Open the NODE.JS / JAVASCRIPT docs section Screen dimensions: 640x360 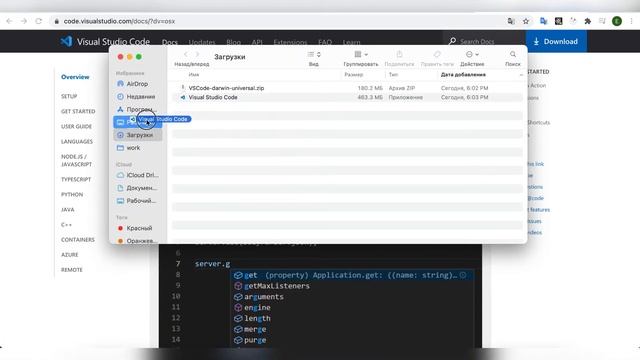click(x=76, y=160)
